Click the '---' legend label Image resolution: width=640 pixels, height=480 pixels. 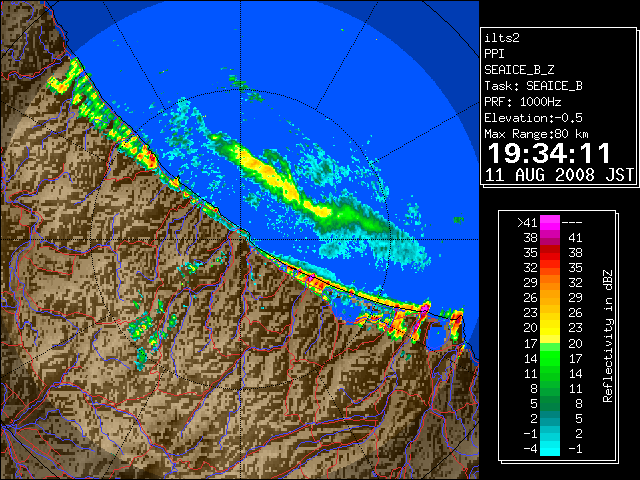coord(572,222)
